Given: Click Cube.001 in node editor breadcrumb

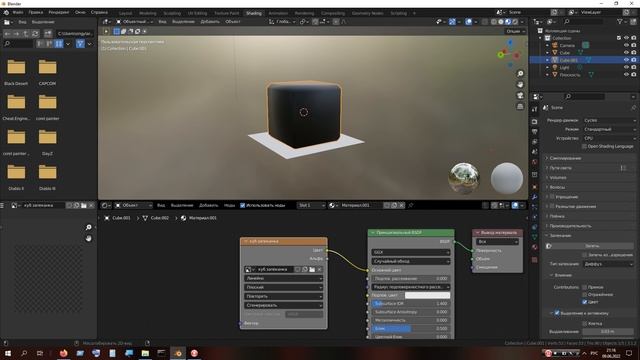Looking at the screenshot, I should pyautogui.click(x=121, y=218).
